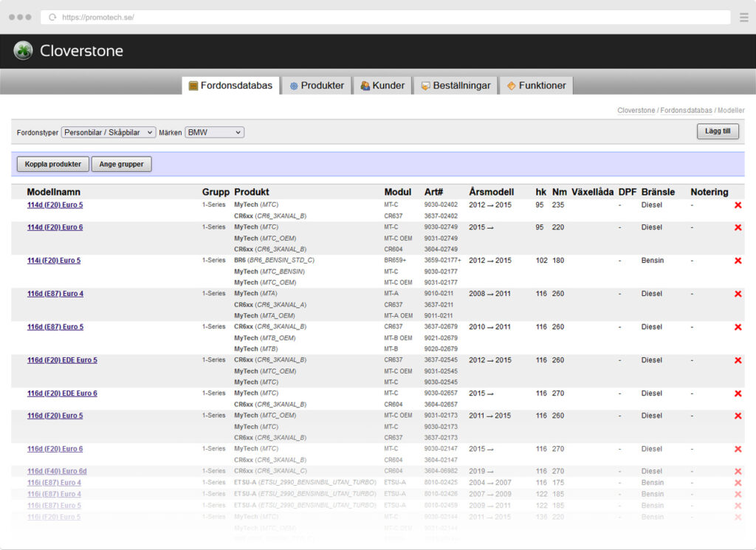This screenshot has width=756, height=550.
Task: Switch to the Fordonsdatabas tab
Action: 230,86
